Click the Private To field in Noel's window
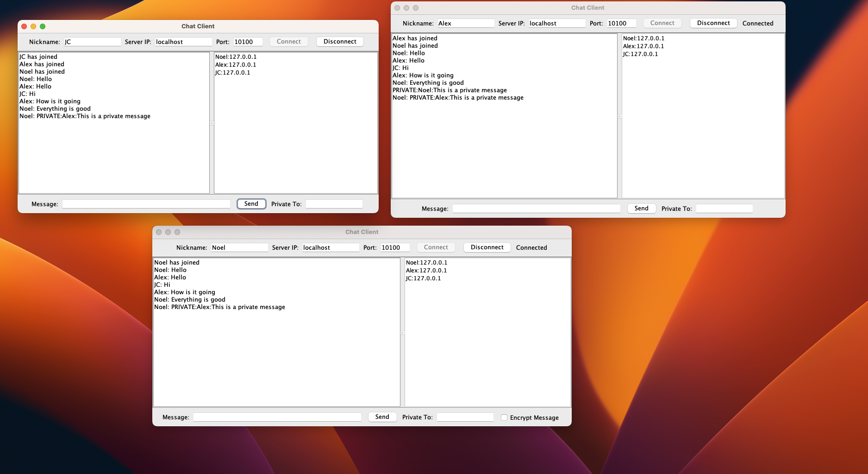868x474 pixels. point(465,417)
